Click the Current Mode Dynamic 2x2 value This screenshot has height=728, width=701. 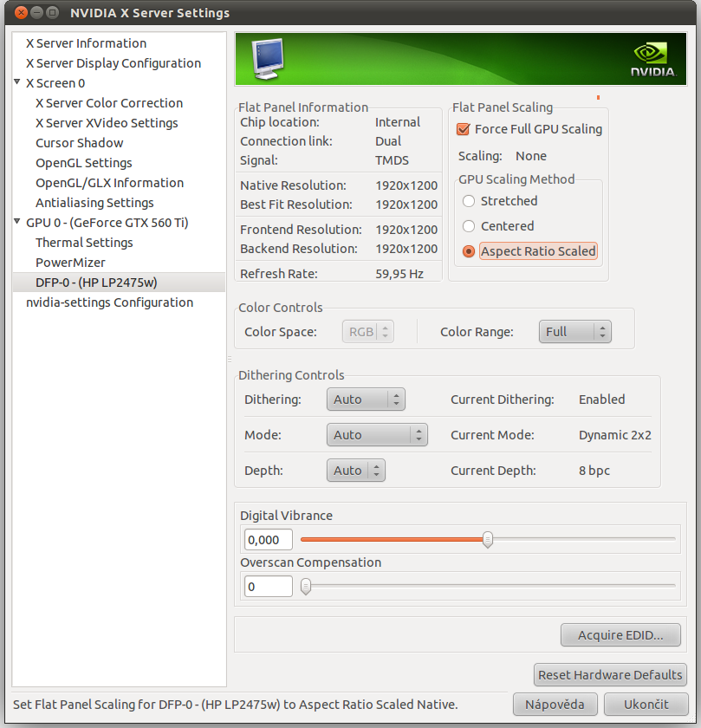coord(614,435)
